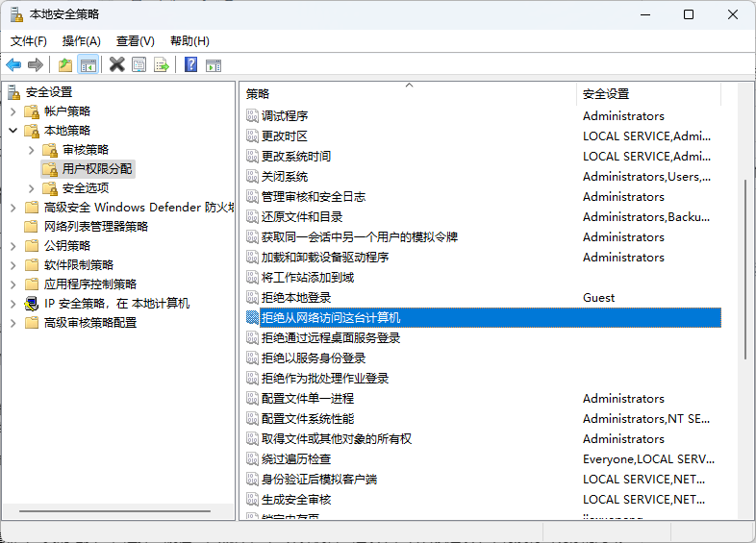Expand the 软件限制策略 tree node
Screen dimensions: 756x543
pos(13,265)
